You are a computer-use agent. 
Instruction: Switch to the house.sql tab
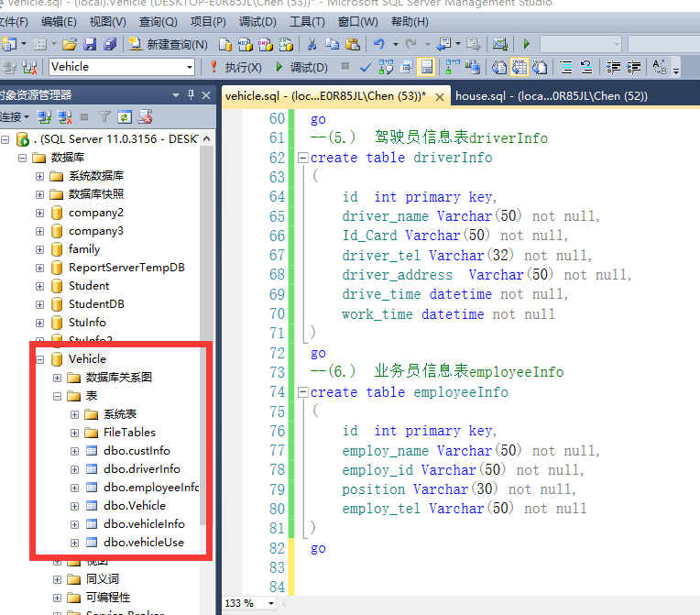[x=552, y=96]
